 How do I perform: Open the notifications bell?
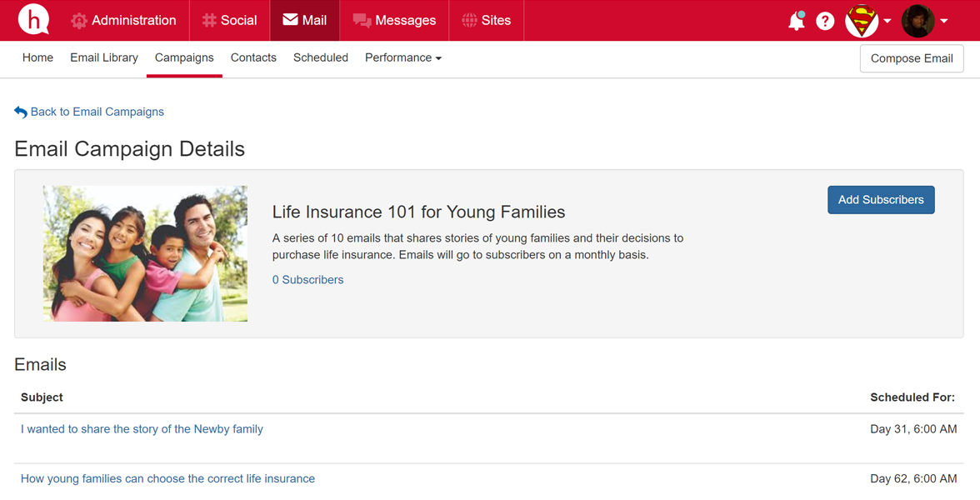(x=797, y=21)
